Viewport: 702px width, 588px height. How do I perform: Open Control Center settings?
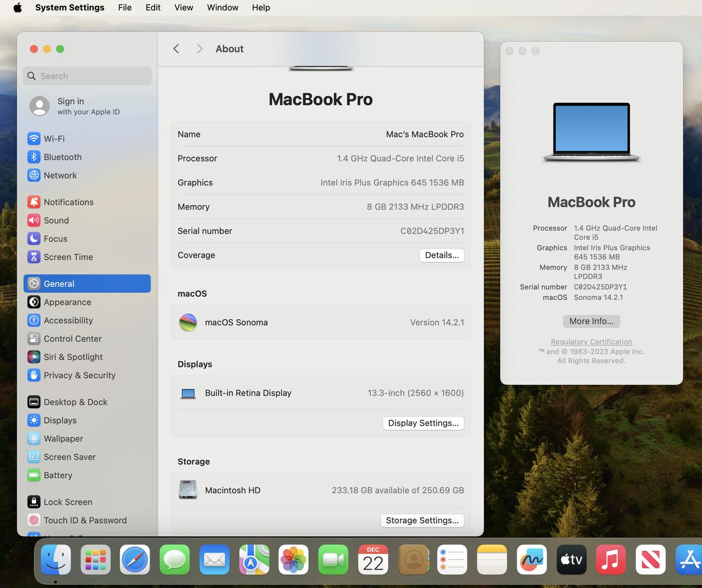87,339
